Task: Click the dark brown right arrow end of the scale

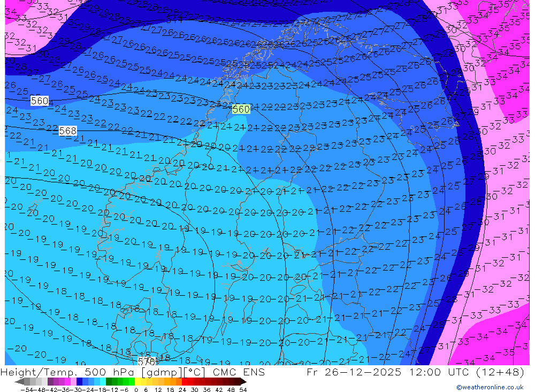Action: click(243, 381)
